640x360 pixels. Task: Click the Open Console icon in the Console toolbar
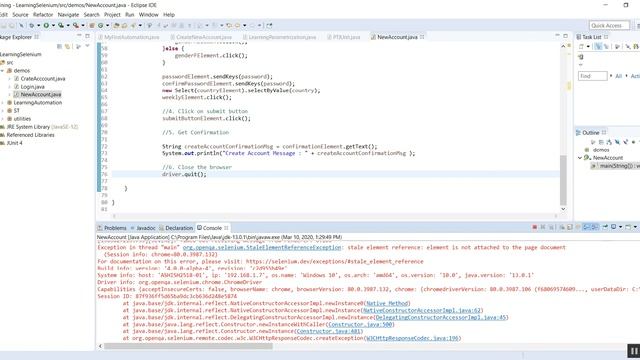pos(629,227)
